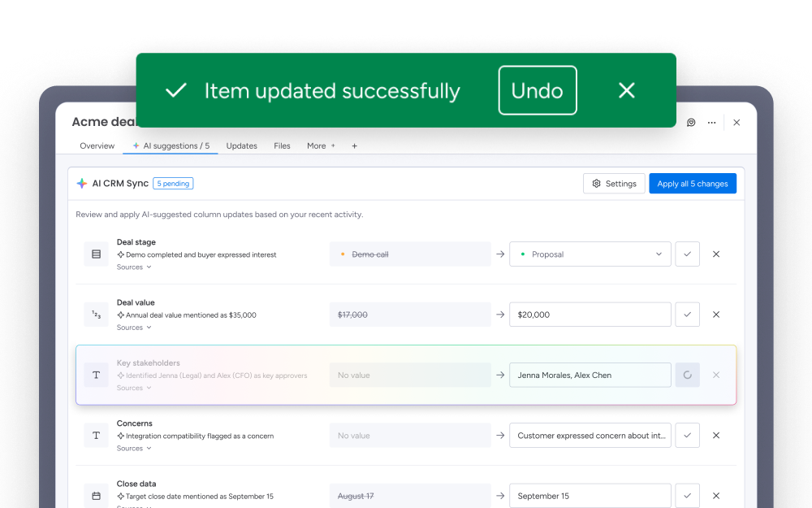This screenshot has width=812, height=508.
Task: Open the Files tab
Action: (282, 145)
